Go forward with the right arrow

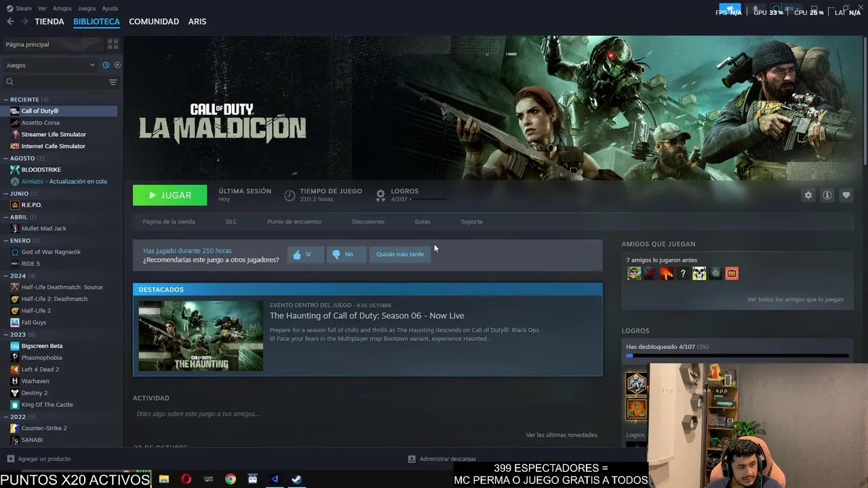click(x=24, y=22)
